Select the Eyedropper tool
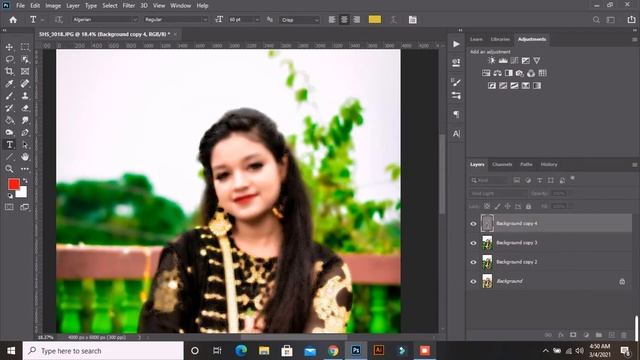The width and height of the screenshot is (640, 360). [x=9, y=84]
